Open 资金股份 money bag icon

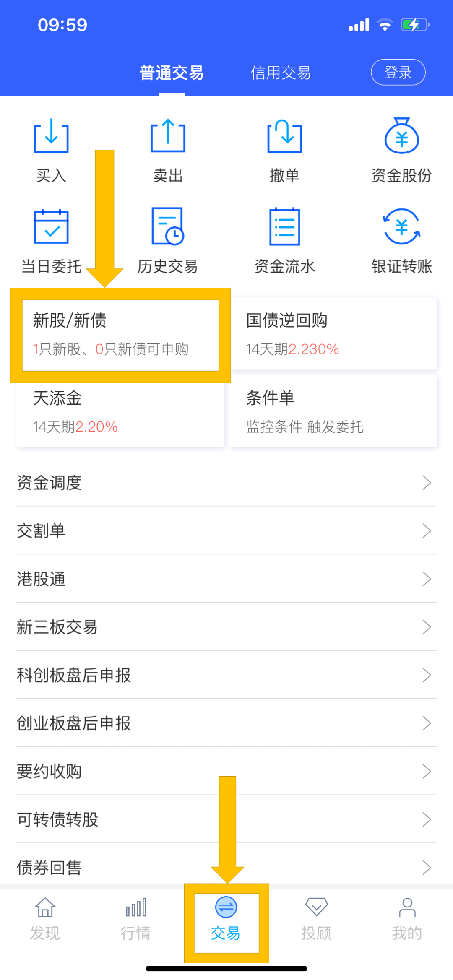[x=401, y=136]
